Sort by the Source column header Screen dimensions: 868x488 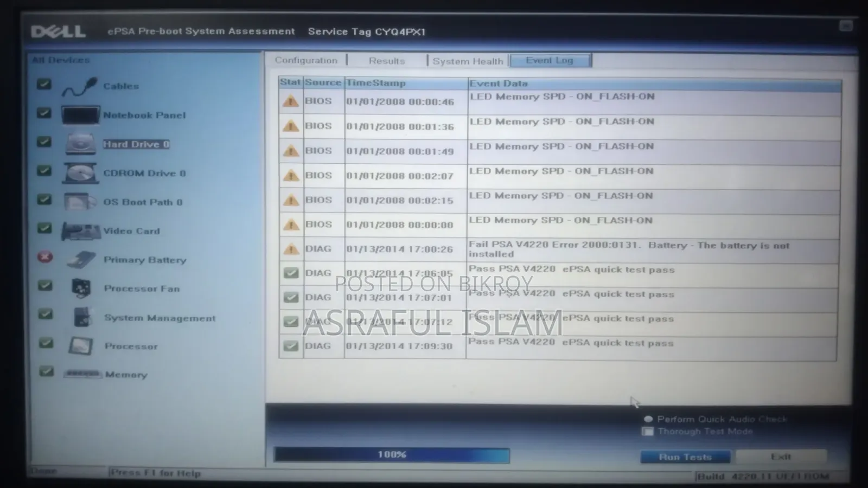click(x=323, y=82)
